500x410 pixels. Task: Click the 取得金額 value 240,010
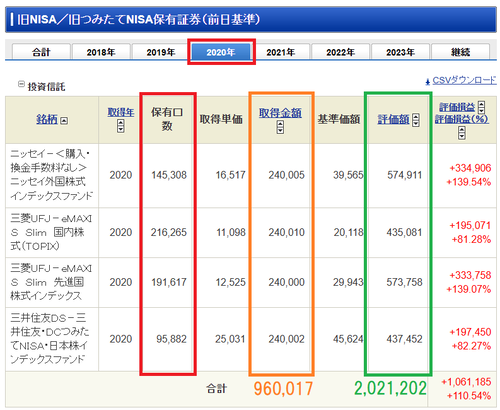287,232
